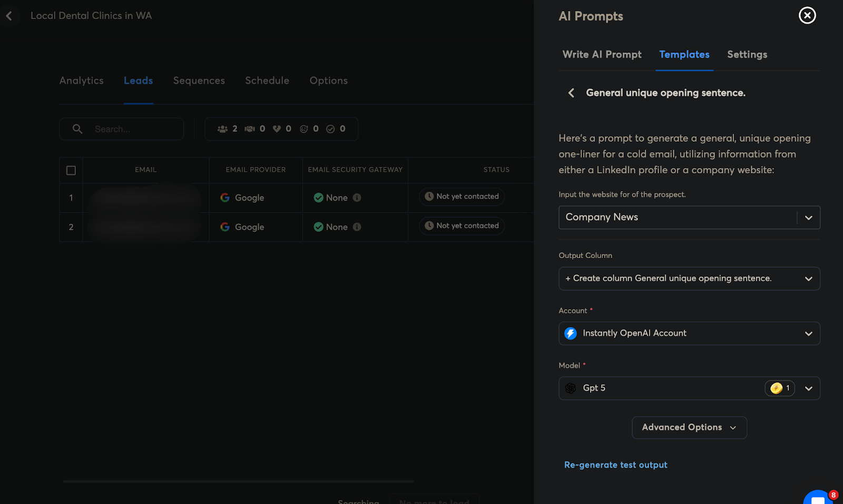Open the Settings tab in AI Prompts
Screen dimensions: 843x504
[x=747, y=55]
